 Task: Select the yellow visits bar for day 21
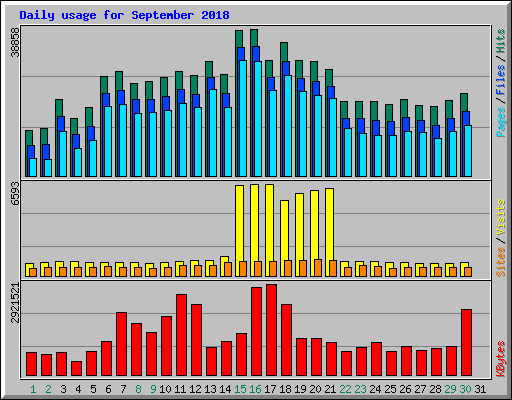tap(329, 232)
